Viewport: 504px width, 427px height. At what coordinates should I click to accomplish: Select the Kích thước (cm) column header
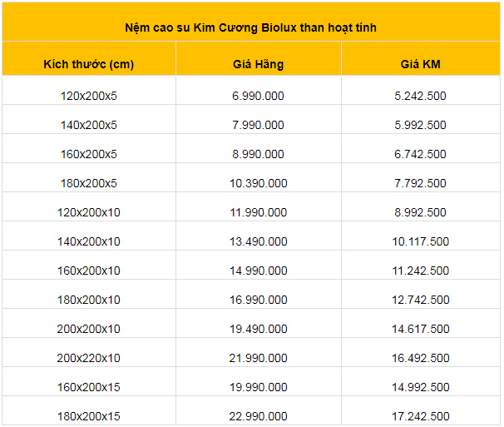coord(89,64)
